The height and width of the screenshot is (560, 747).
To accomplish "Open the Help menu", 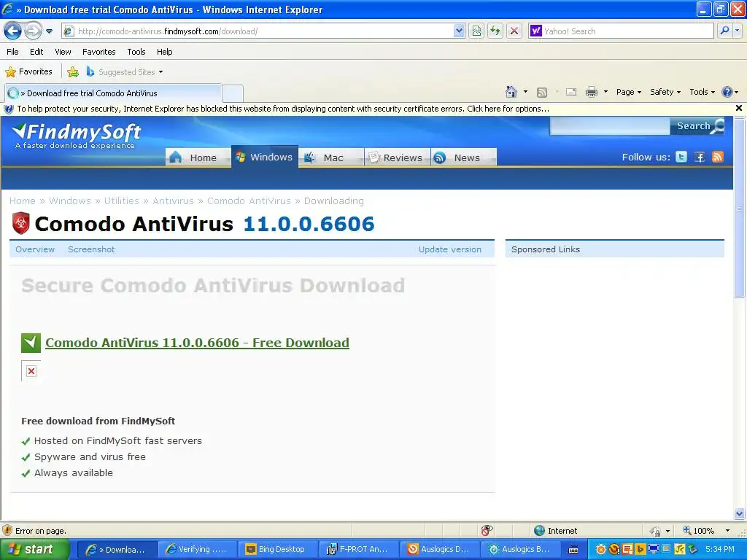I will (164, 52).
